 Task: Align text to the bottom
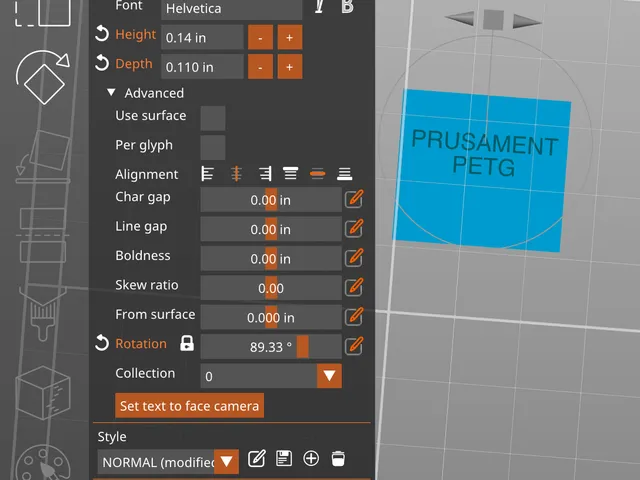click(x=344, y=174)
